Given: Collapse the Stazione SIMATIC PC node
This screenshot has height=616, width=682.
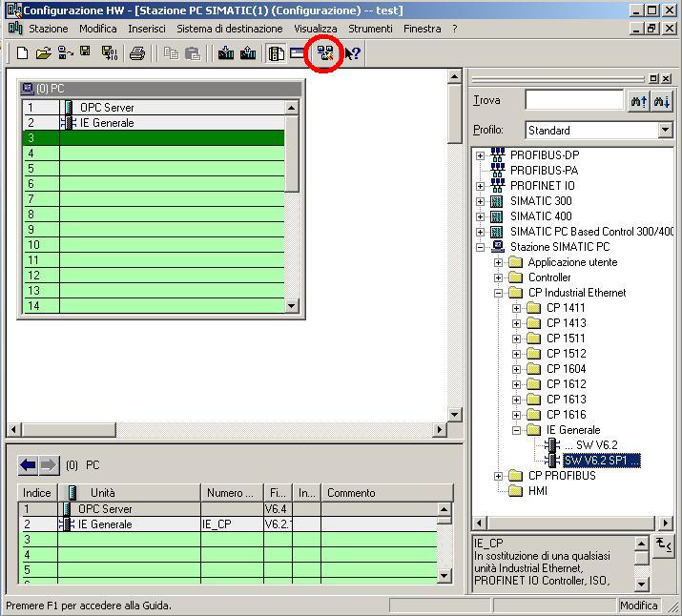Looking at the screenshot, I should pos(480,247).
